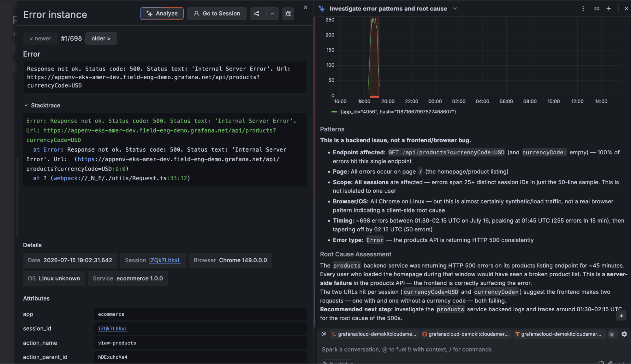Click the Attributes section heading
The height and width of the screenshot is (364, 631).
coord(36,298)
